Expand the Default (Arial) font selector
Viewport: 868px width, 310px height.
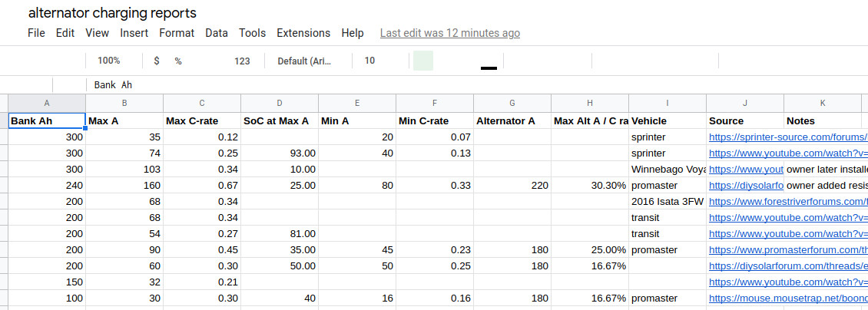(x=304, y=61)
